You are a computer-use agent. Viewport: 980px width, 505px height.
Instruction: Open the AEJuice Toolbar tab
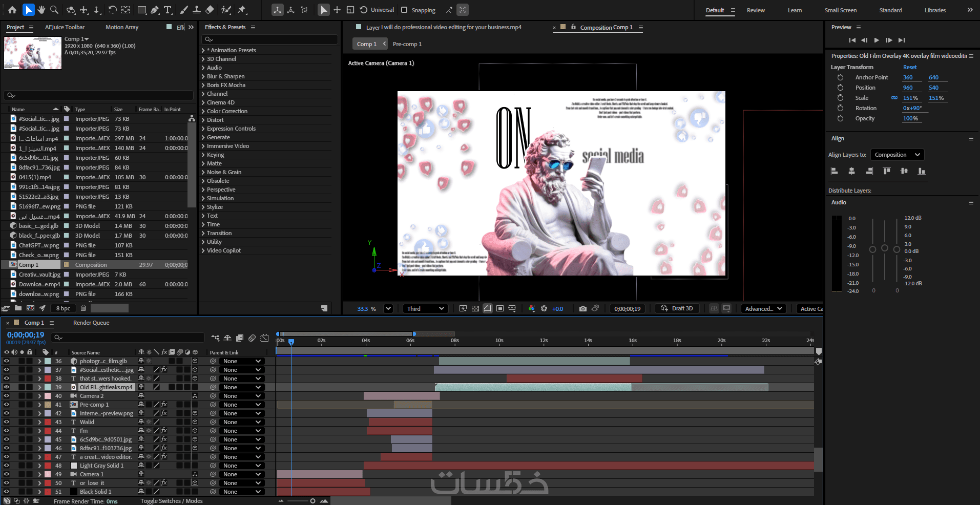click(65, 27)
